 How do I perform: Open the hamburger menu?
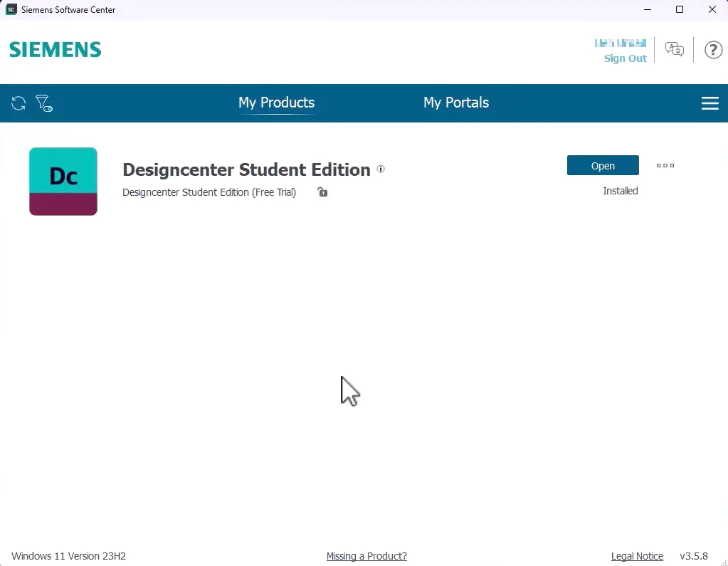tap(710, 103)
